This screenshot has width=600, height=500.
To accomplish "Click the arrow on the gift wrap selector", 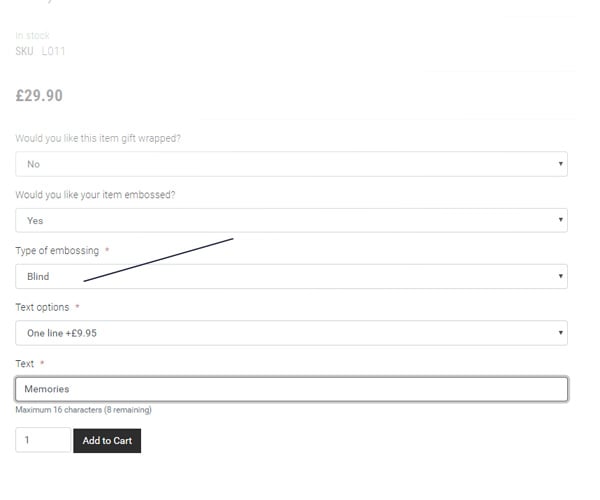I will tap(560, 164).
